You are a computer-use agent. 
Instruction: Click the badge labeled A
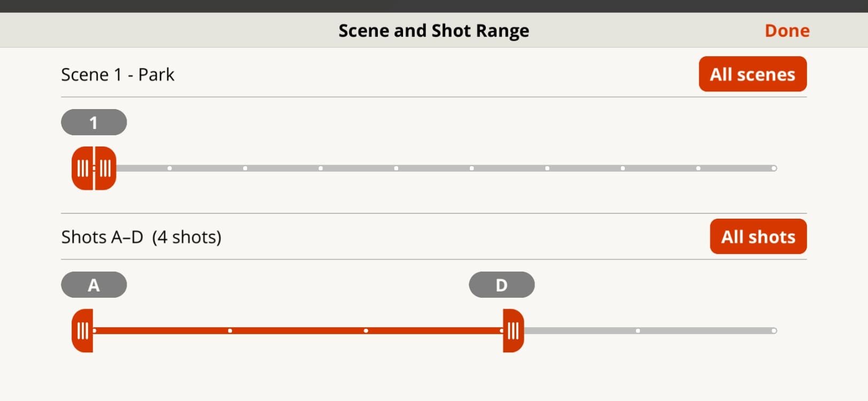pos(94,284)
